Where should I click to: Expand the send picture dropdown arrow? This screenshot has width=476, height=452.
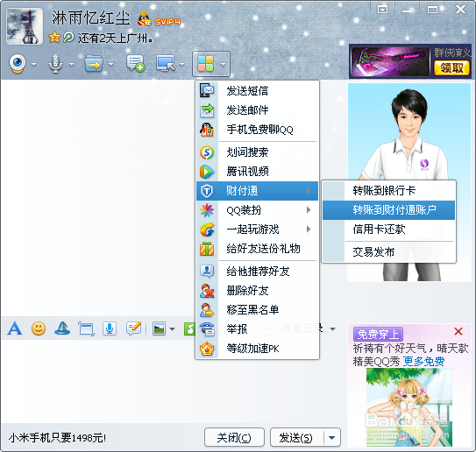point(172,328)
